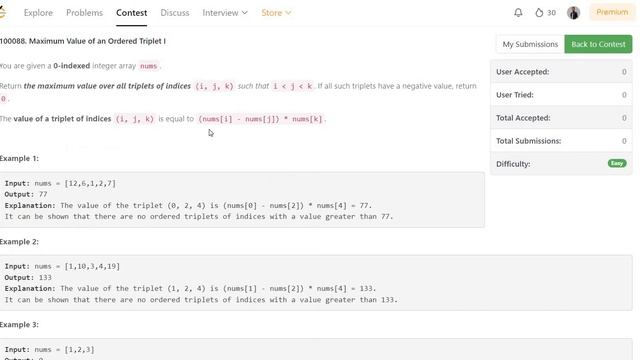Open the Discuss tab

175,13
